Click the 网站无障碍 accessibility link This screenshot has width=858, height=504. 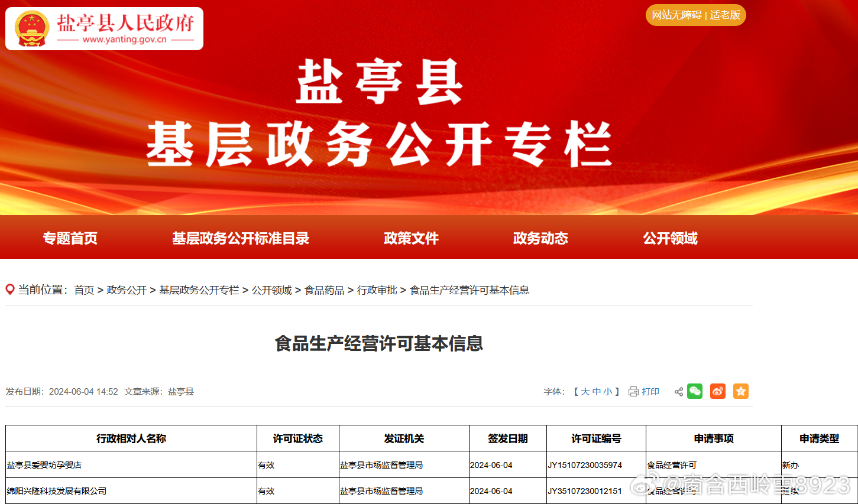point(676,15)
